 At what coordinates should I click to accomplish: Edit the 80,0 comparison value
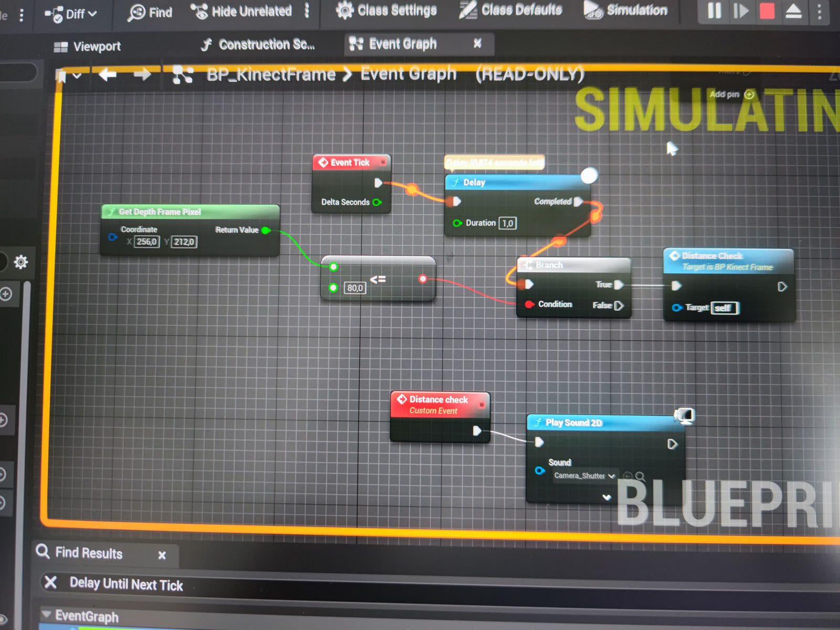(355, 288)
